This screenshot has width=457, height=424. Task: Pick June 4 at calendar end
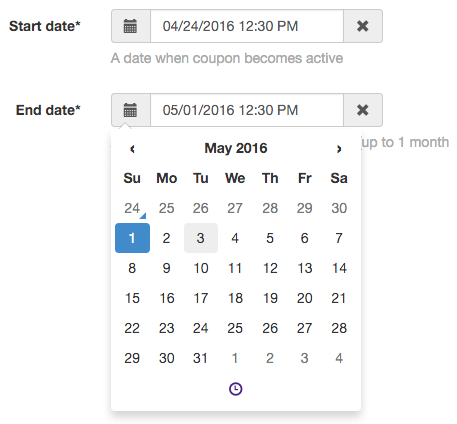coord(339,358)
